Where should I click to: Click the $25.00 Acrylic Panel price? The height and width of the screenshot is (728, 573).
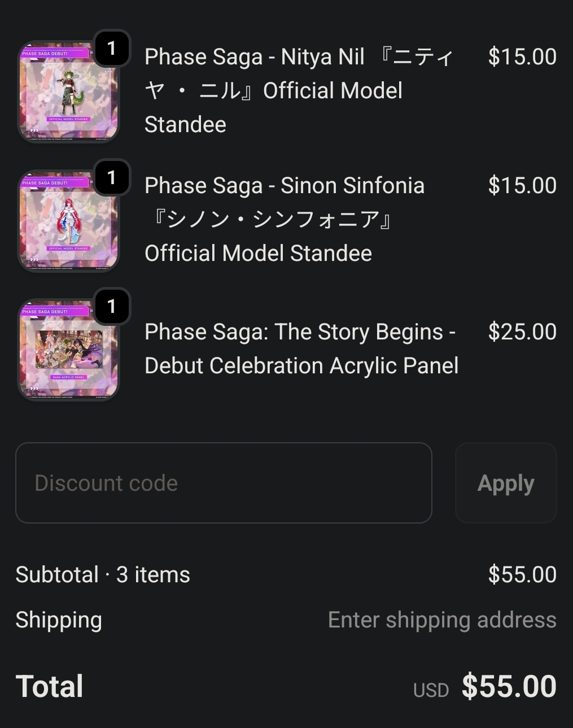522,332
